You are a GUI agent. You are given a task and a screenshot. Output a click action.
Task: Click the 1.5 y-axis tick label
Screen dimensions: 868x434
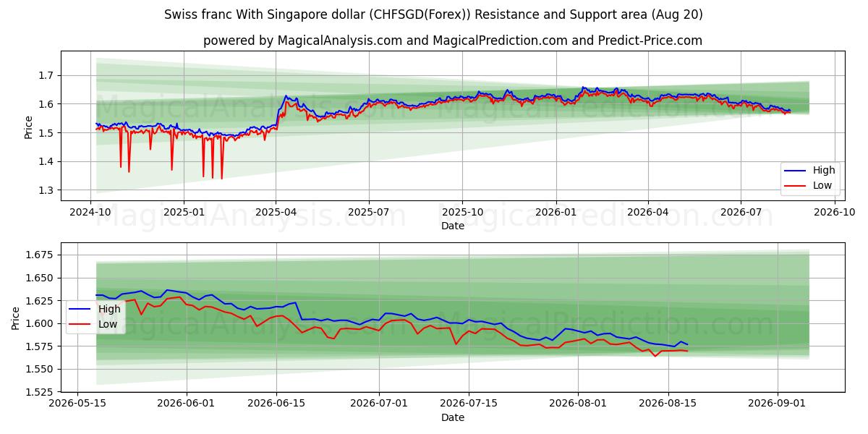click(x=47, y=133)
